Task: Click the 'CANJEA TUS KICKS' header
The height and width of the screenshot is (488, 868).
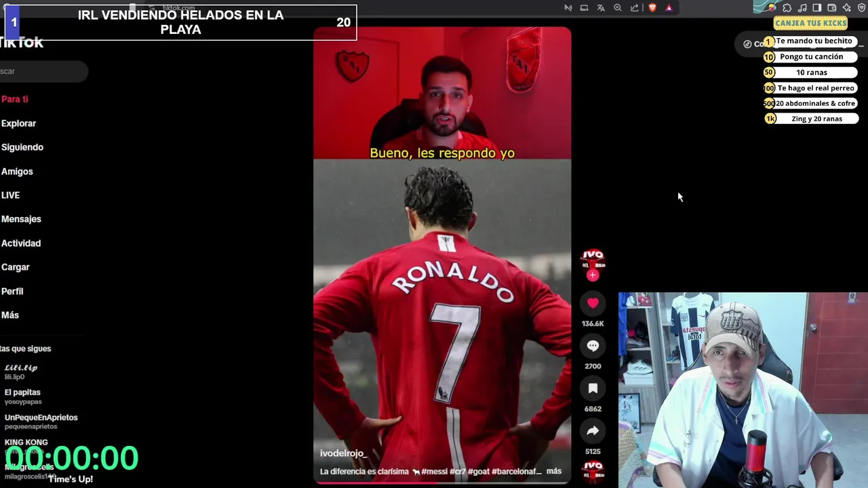Action: pyautogui.click(x=811, y=23)
